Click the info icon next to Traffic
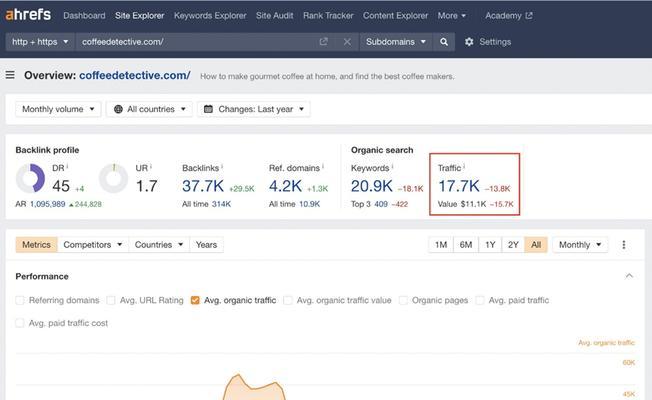The height and width of the screenshot is (400, 652). 464,166
